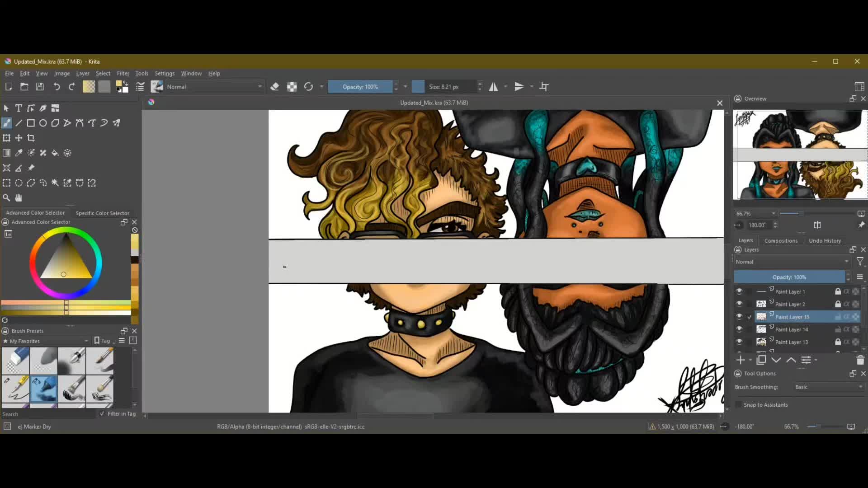Select the Fill bucket tool

click(55, 153)
